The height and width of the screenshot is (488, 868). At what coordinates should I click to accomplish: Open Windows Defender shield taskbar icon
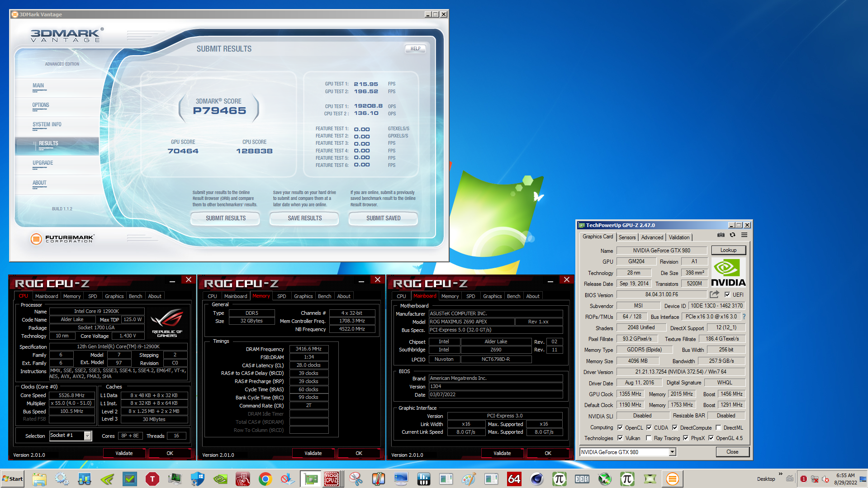tap(198, 479)
